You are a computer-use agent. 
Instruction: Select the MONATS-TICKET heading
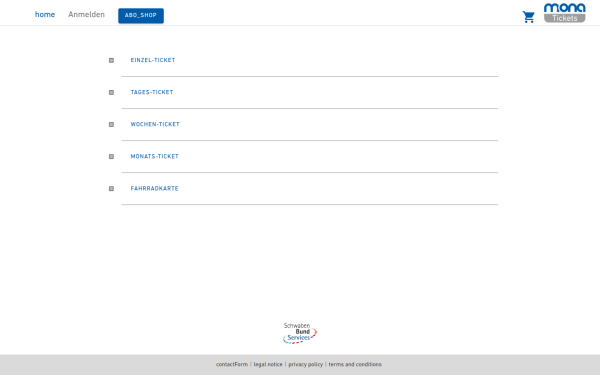(155, 157)
